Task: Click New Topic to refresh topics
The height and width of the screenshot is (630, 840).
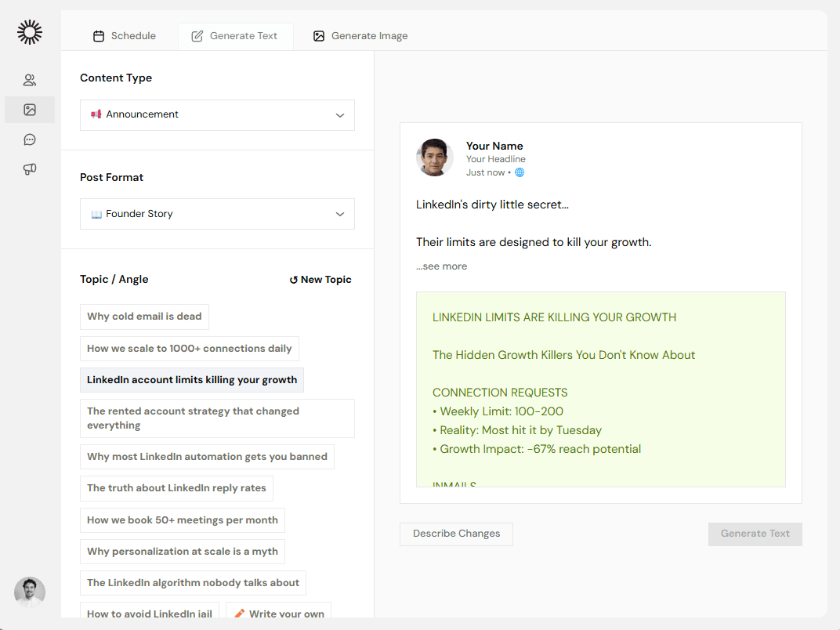Action: (x=320, y=280)
